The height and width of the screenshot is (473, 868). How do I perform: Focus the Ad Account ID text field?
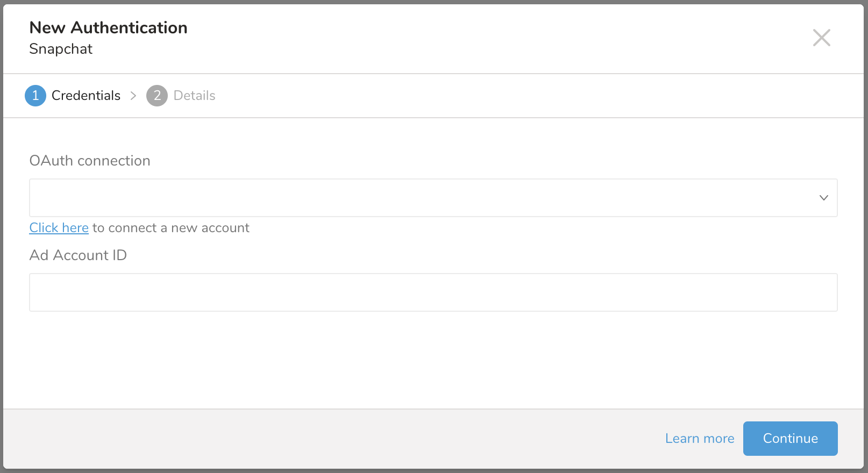[x=433, y=292]
